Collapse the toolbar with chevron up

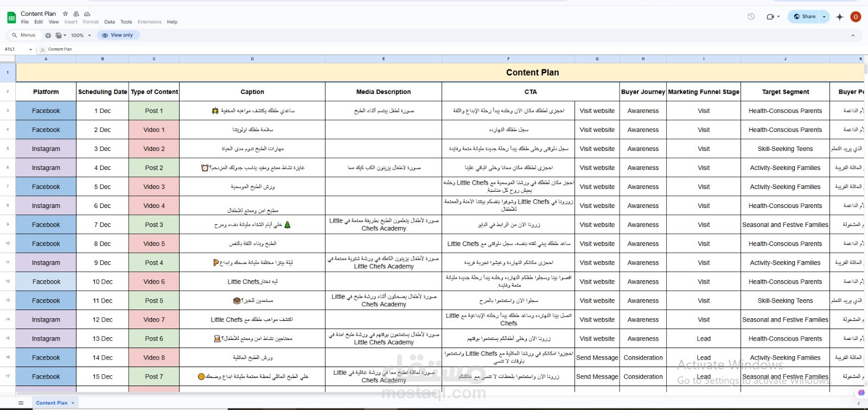coord(853,35)
